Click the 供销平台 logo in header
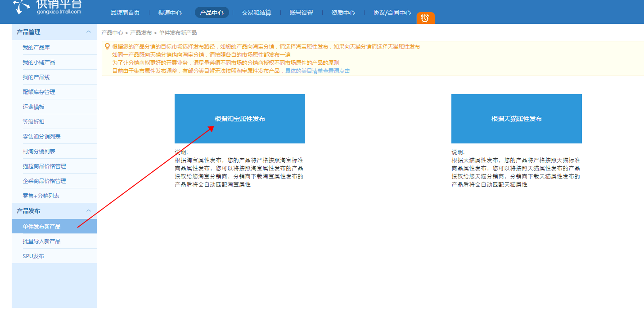 pos(48,7)
